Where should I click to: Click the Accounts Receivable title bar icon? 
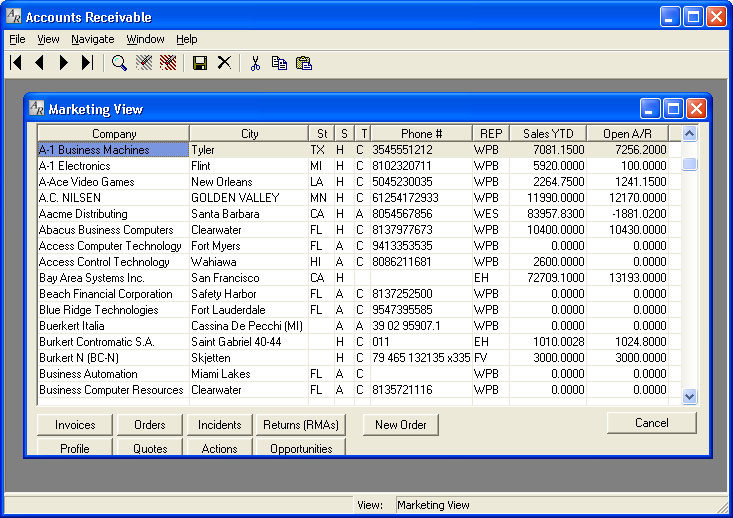coord(14,16)
